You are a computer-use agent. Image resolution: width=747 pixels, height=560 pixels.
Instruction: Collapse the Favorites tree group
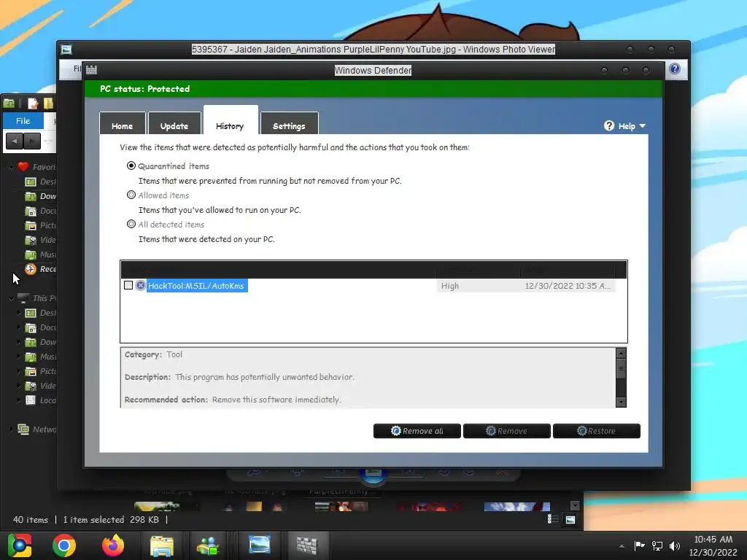click(12, 167)
